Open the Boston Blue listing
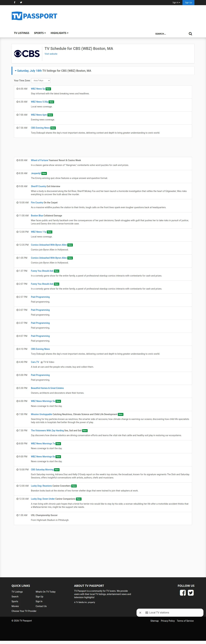Image resolution: width=206 pixels, height=644 pixels. pos(37,216)
